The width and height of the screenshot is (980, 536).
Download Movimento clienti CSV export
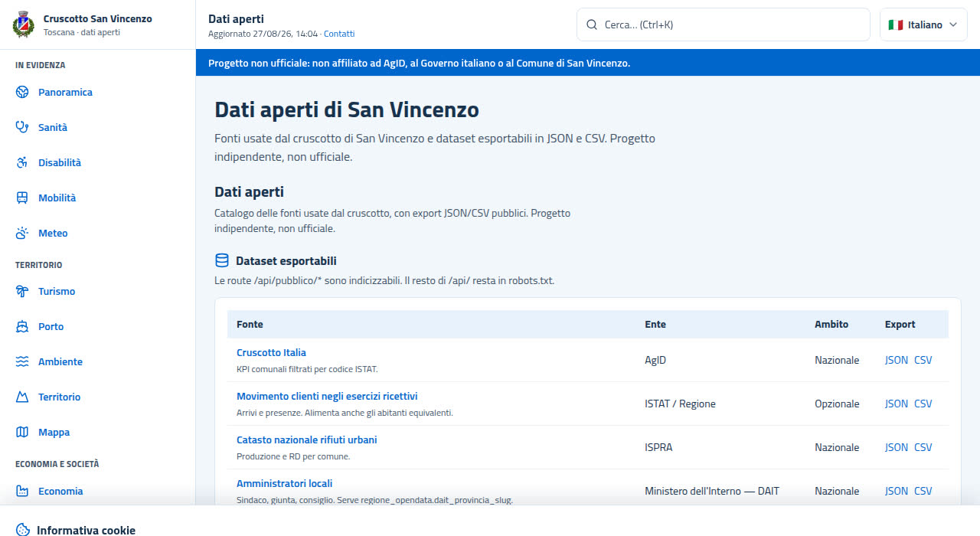tap(923, 404)
